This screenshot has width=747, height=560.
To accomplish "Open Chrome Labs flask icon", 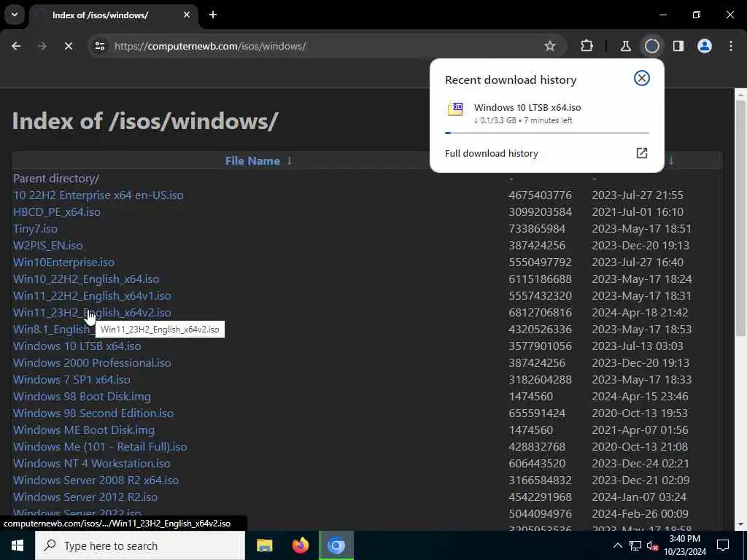I will (x=625, y=46).
